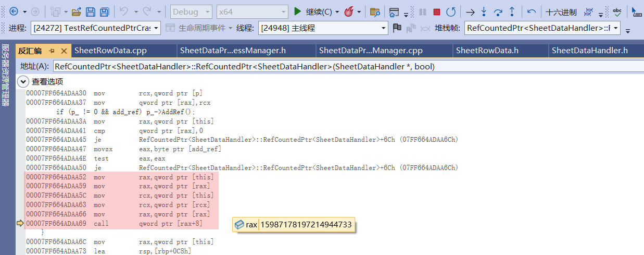
Task: Click the red Stop Debugging square
Action: click(437, 11)
